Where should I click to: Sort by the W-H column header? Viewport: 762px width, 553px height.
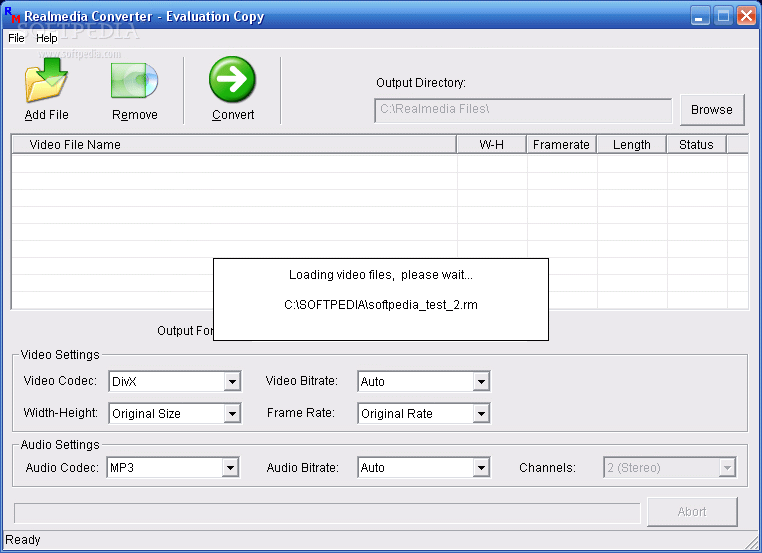pyautogui.click(x=492, y=145)
